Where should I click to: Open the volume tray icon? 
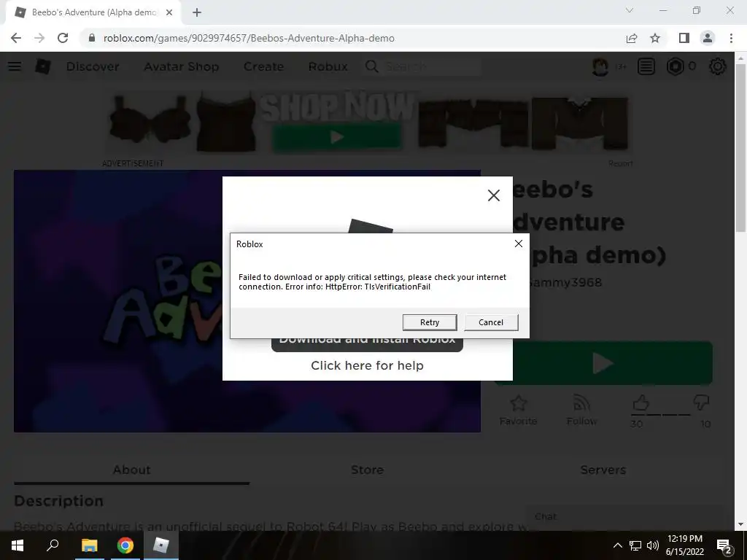[653, 545]
